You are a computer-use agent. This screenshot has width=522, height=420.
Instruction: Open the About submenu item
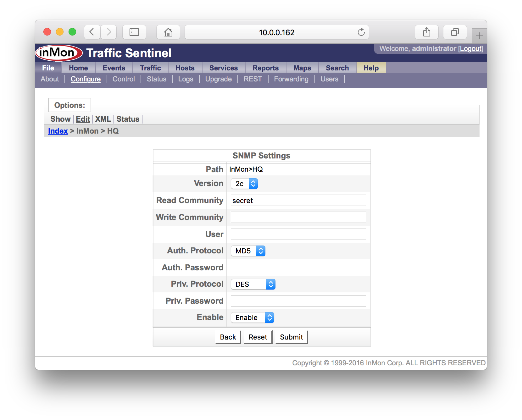50,79
